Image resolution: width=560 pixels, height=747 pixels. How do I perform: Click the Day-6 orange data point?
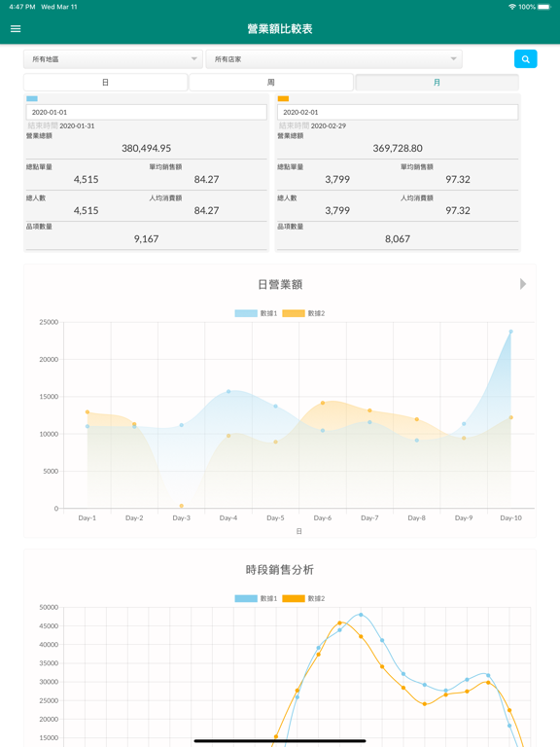pos(323,403)
